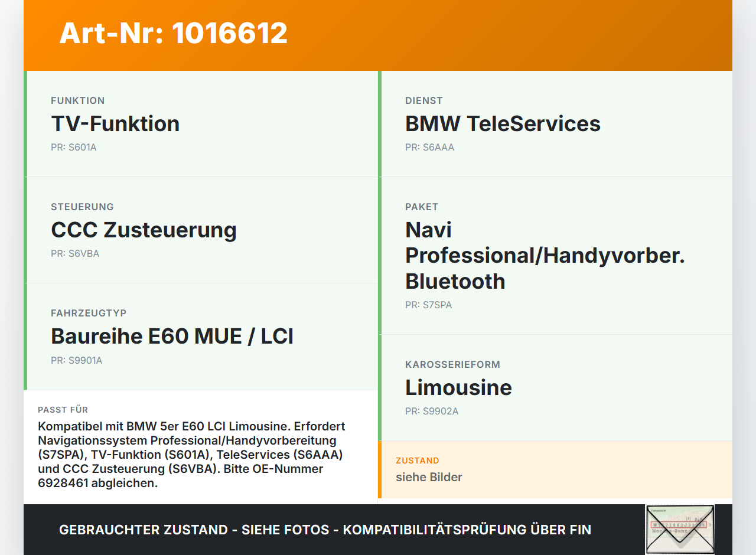The image size is (756, 555).
Task: Toggle the orange bar next to ZUSTAND
Action: coord(380,470)
